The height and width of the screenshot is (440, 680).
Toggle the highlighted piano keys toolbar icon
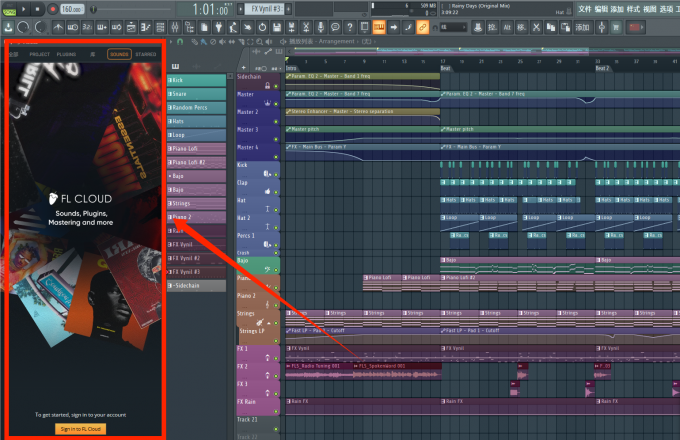coord(380,27)
